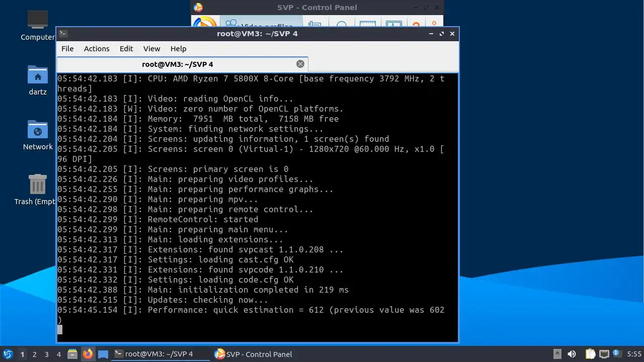Image resolution: width=644 pixels, height=362 pixels.
Task: Click the SVP - Control Panel window title bar
Action: coord(317,8)
